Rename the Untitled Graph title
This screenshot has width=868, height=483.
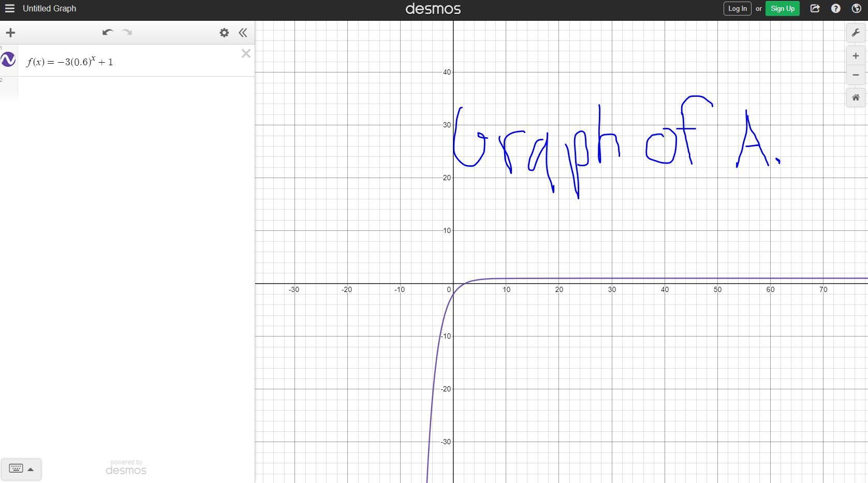click(x=49, y=8)
